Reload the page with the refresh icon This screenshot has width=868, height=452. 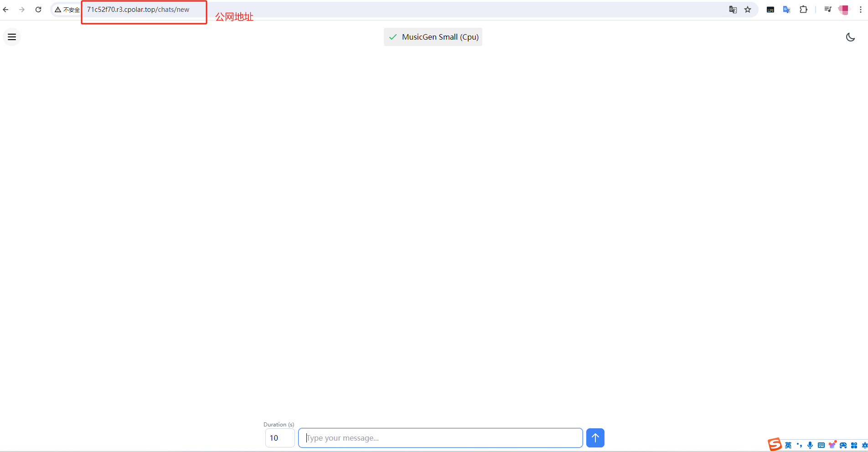click(38, 10)
